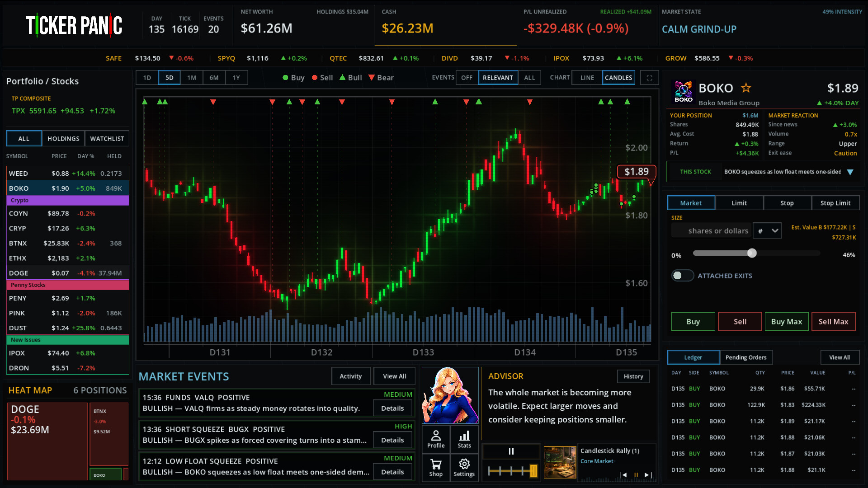Click View All in ledger panel

(x=840, y=357)
